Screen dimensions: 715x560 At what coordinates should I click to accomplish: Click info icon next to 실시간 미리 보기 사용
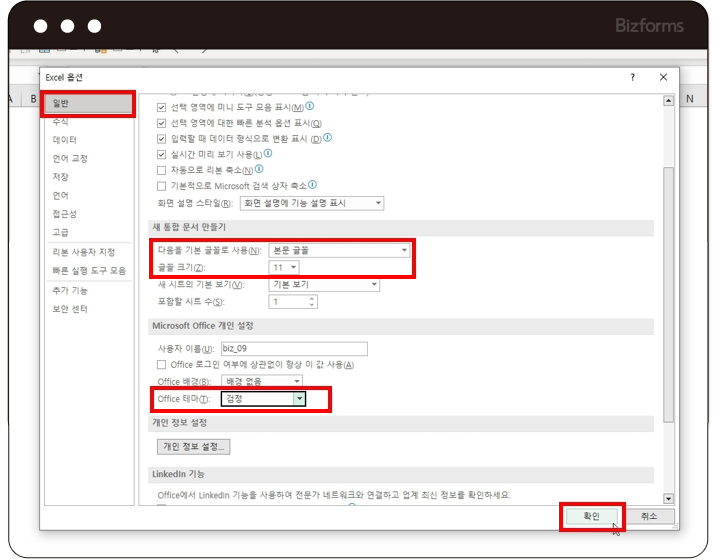tap(268, 153)
